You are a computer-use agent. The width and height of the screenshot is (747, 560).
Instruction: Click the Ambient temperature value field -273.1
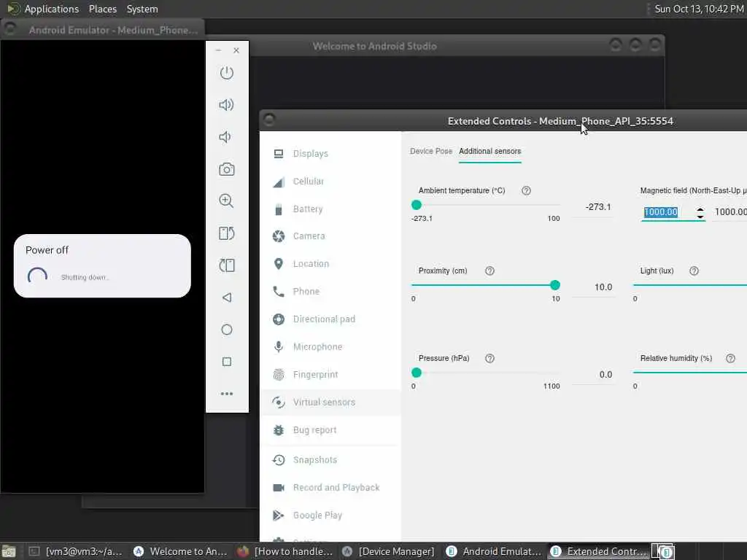click(593, 207)
